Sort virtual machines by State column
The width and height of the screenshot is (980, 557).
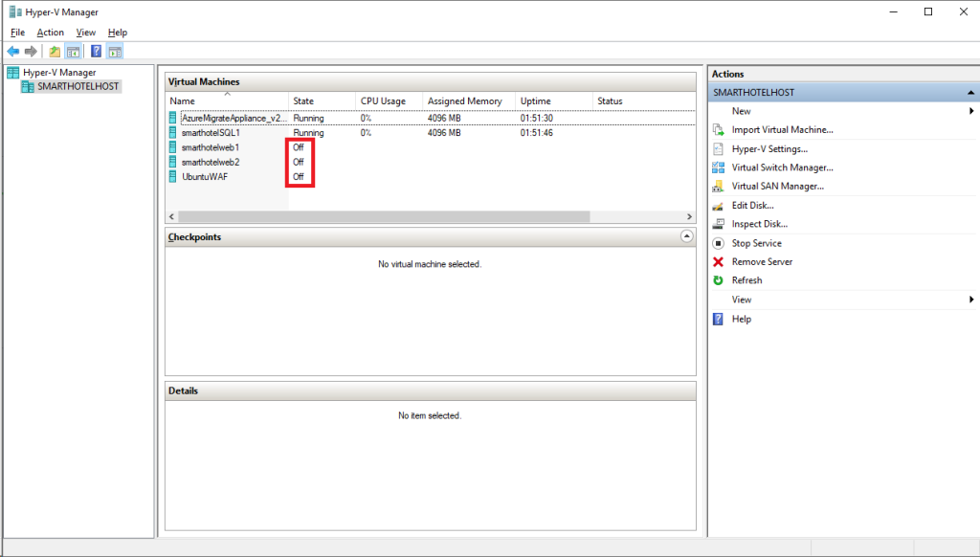pyautogui.click(x=322, y=100)
